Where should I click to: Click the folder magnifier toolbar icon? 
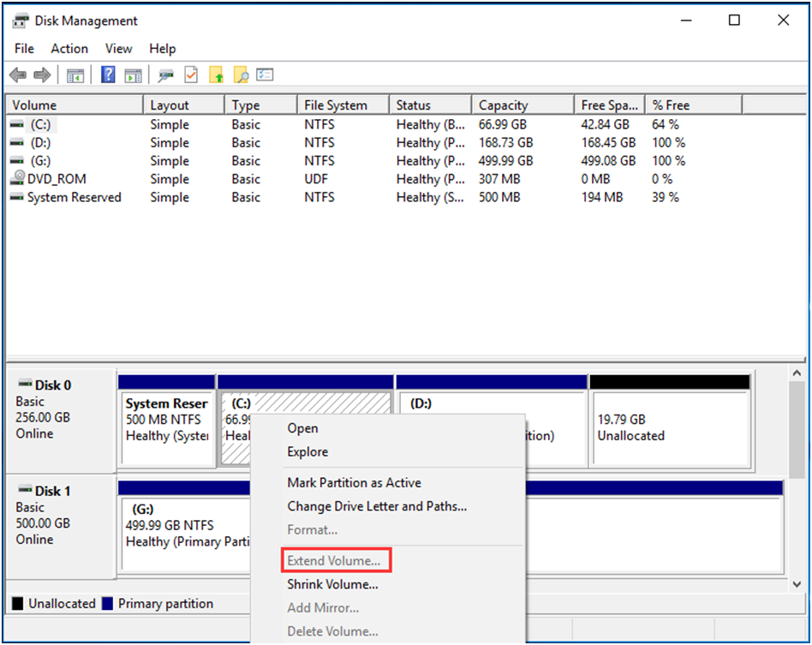(x=241, y=75)
